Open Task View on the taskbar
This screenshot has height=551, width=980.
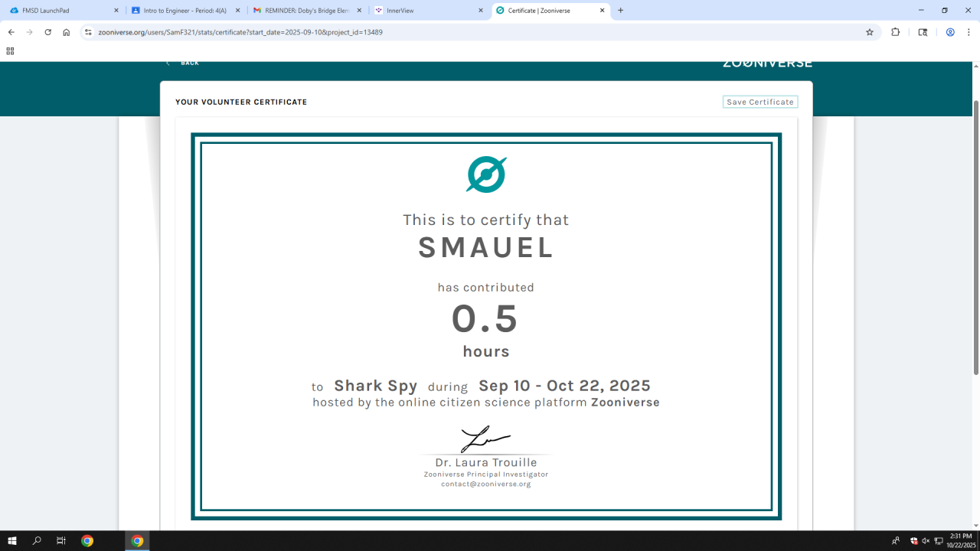click(61, 541)
